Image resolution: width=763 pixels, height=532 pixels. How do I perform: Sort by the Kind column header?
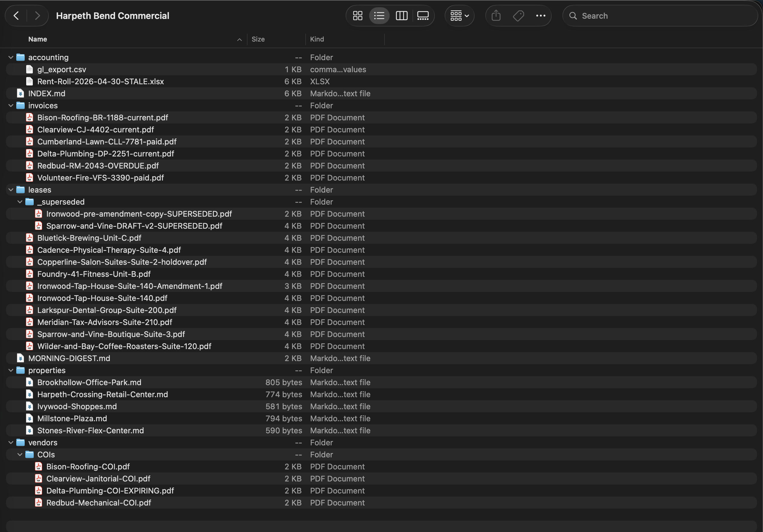317,39
